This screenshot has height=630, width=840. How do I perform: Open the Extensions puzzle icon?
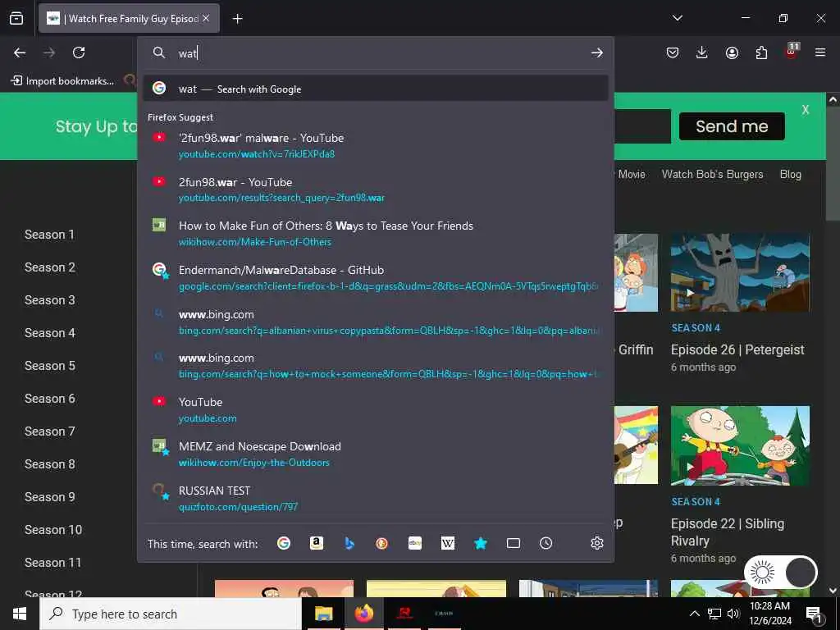tap(761, 52)
